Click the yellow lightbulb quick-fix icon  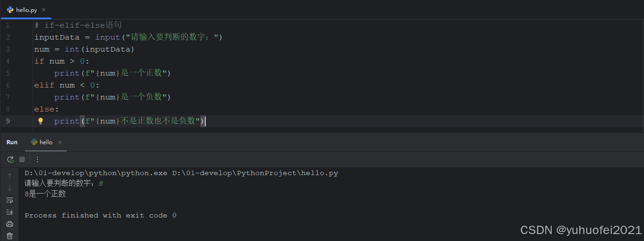[x=41, y=121]
